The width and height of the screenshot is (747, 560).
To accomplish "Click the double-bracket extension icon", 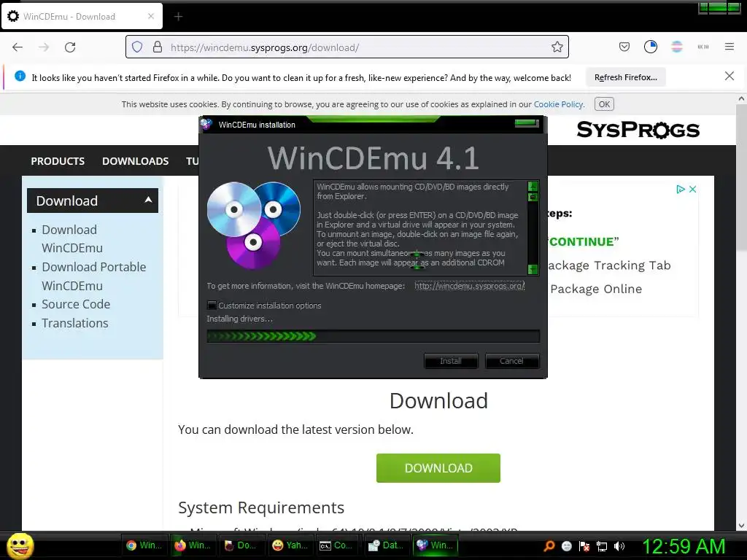I will [x=703, y=47].
